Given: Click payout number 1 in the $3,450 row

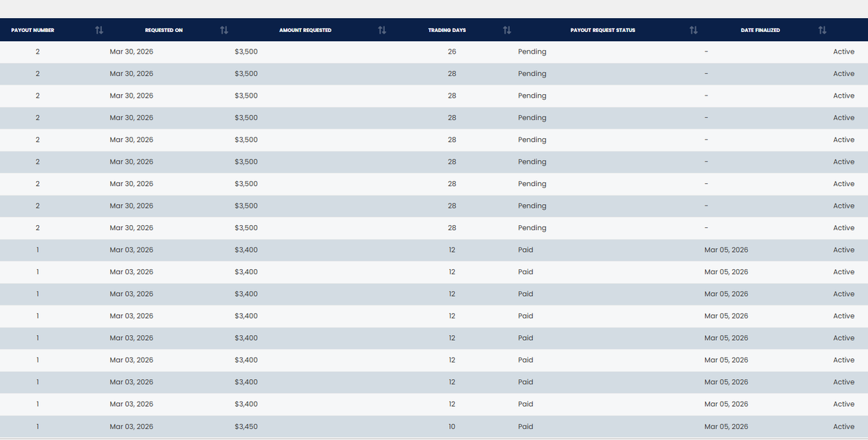Looking at the screenshot, I should pyautogui.click(x=37, y=426).
